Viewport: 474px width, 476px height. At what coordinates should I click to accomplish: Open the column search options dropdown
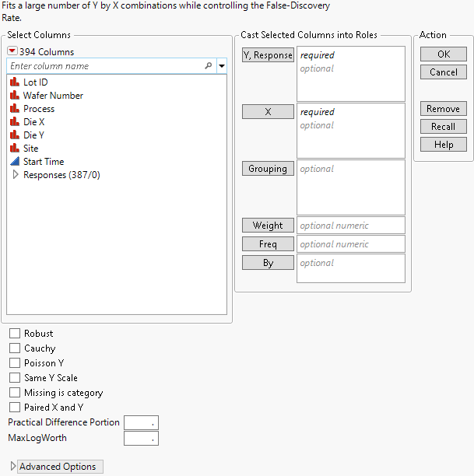pyautogui.click(x=222, y=66)
